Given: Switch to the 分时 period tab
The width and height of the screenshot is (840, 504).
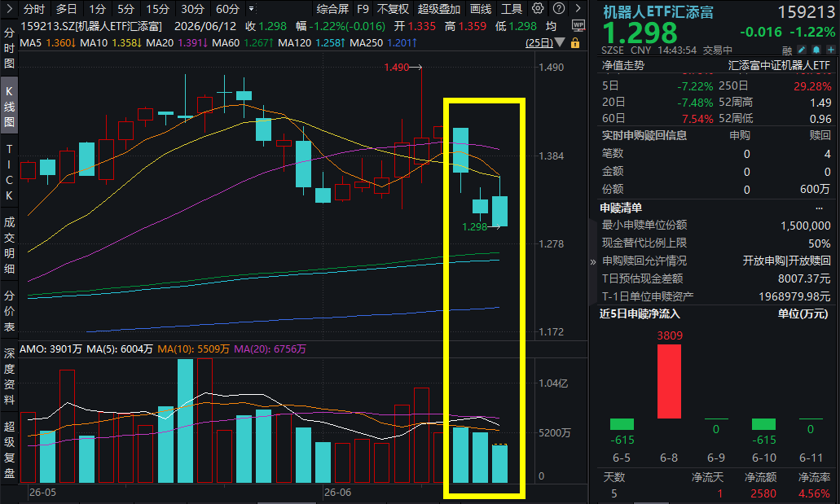Looking at the screenshot, I should pos(34,9).
